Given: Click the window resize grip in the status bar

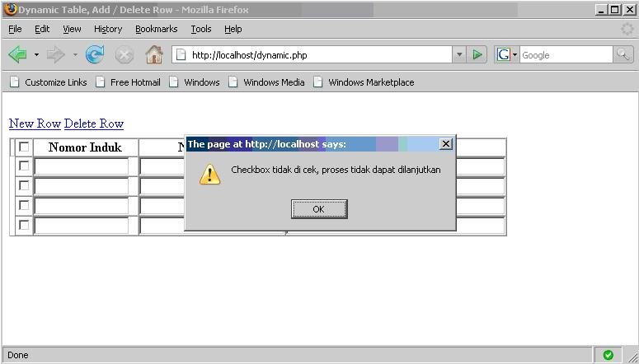Looking at the screenshot, I should click(632, 357).
